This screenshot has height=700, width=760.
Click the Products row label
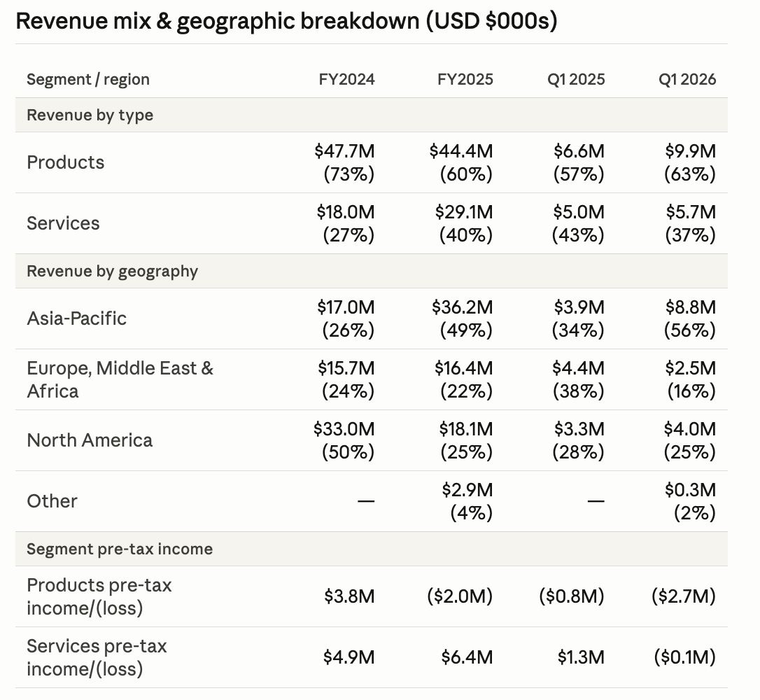(x=66, y=162)
